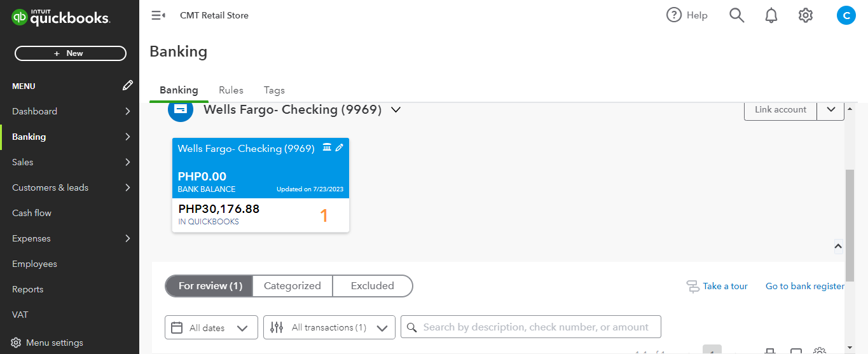Viewport: 868px width, 354px height.
Task: Edit Wells Fargo account card pencil icon
Action: pyautogui.click(x=340, y=147)
